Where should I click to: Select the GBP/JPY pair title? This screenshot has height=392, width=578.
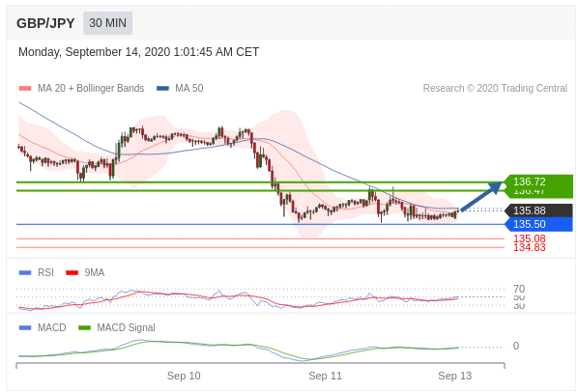click(45, 23)
